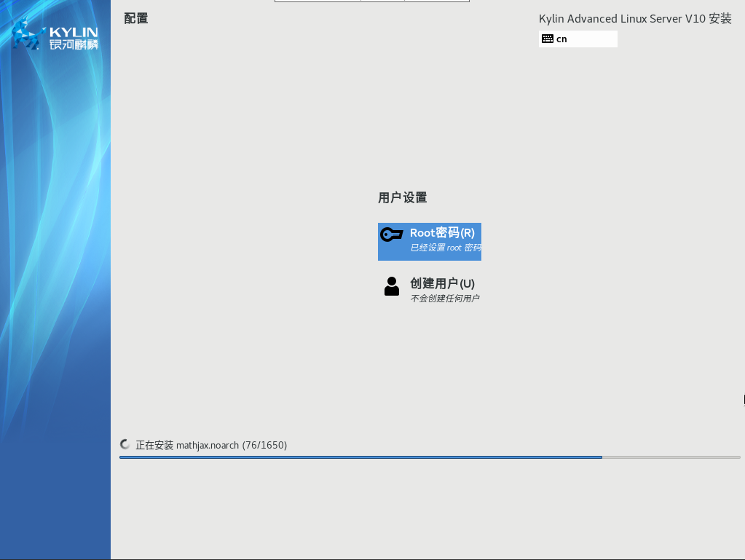The height and width of the screenshot is (560, 745).
Task: Click the person silhouette icon for 创建用户
Action: [392, 286]
